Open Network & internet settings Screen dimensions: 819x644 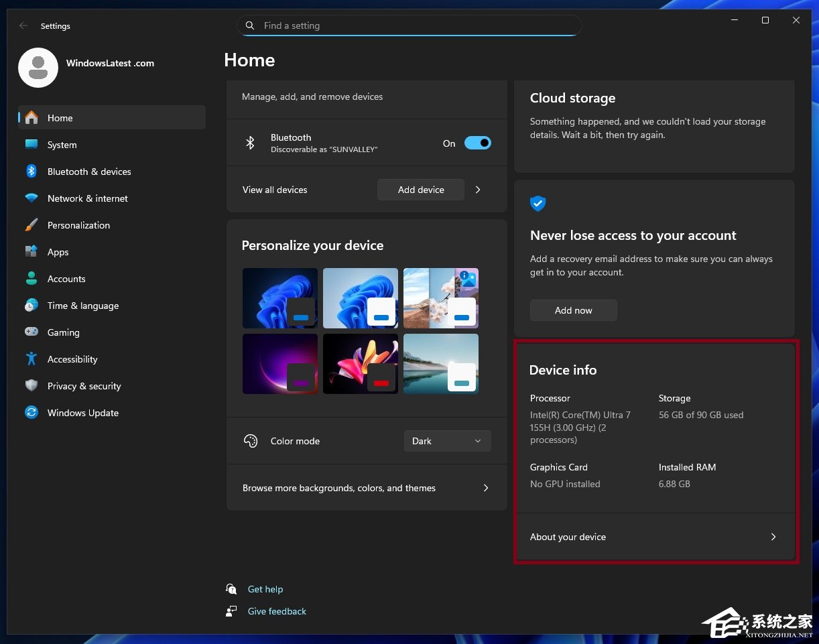[112, 198]
